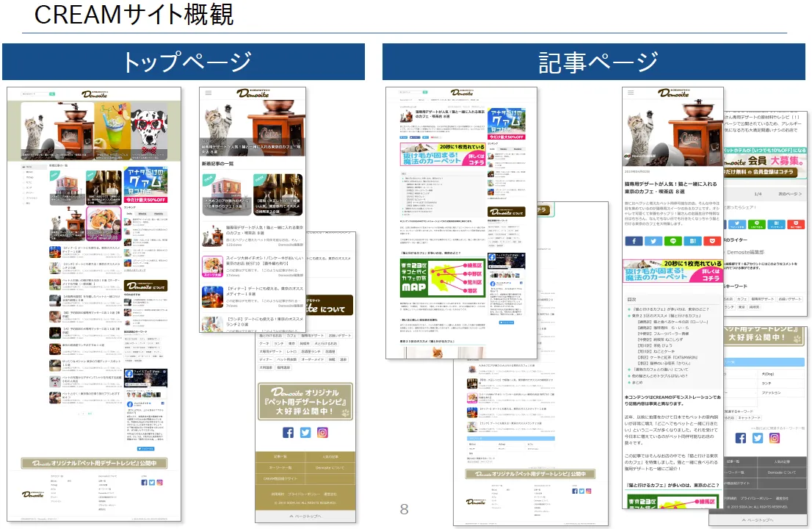Click search button in desktop top page header
This screenshot has width=812, height=529.
(52, 94)
